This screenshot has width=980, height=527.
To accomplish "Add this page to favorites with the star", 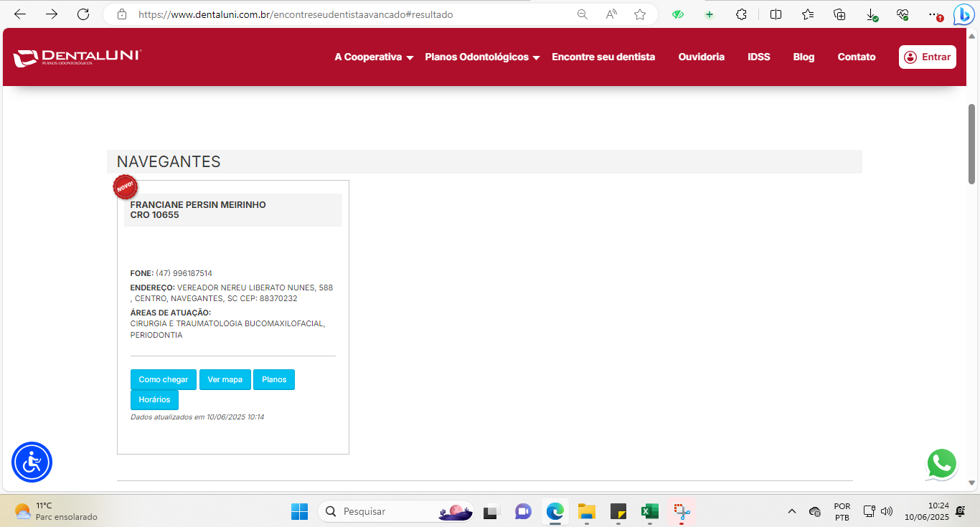I will [x=640, y=14].
